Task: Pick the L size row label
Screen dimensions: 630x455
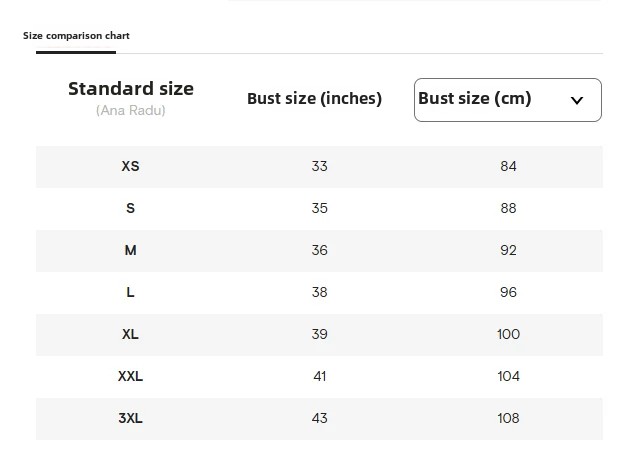Action: [130, 292]
